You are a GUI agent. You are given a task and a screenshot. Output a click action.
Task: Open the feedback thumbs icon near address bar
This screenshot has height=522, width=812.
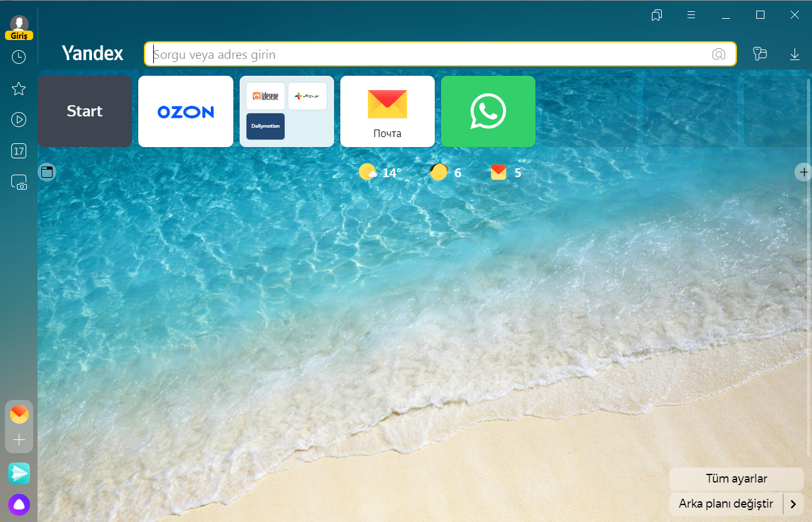[x=760, y=54]
